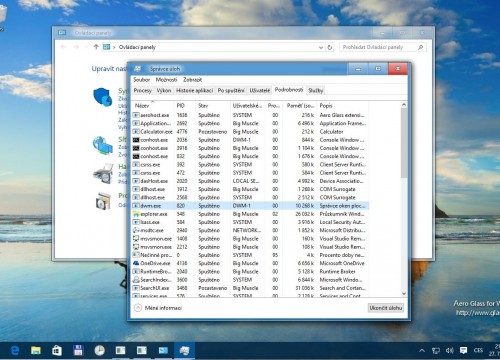
Task: Select the SearchUI.exe process row
Action: (250, 288)
